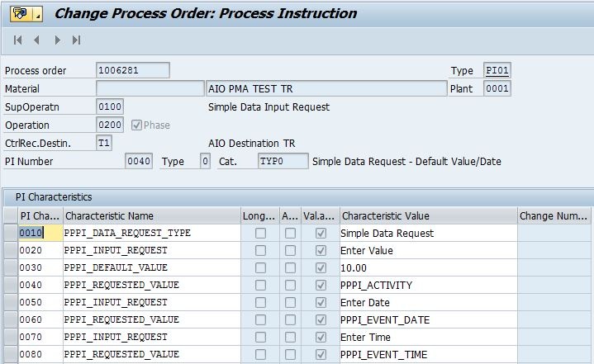
Task: Go to next process instruction
Action: pyautogui.click(x=57, y=40)
